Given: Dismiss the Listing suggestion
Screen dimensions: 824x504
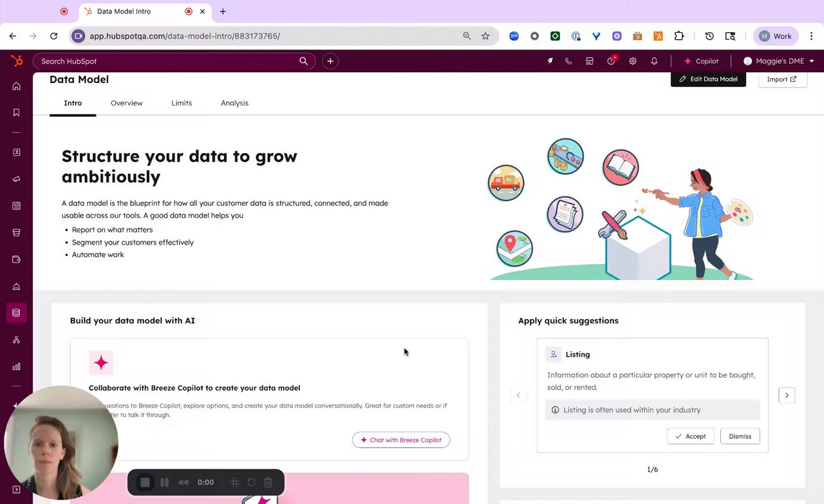Looking at the screenshot, I should tap(740, 436).
